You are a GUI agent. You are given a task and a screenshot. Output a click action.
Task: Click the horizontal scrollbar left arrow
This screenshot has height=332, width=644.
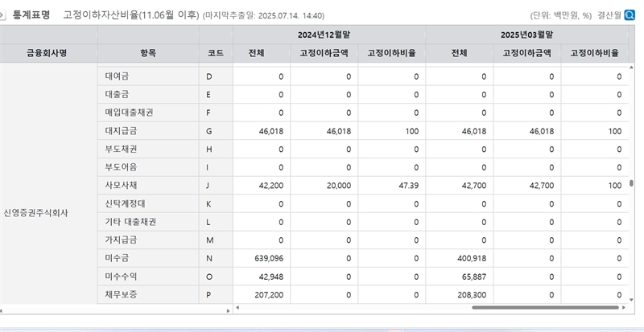[237, 307]
